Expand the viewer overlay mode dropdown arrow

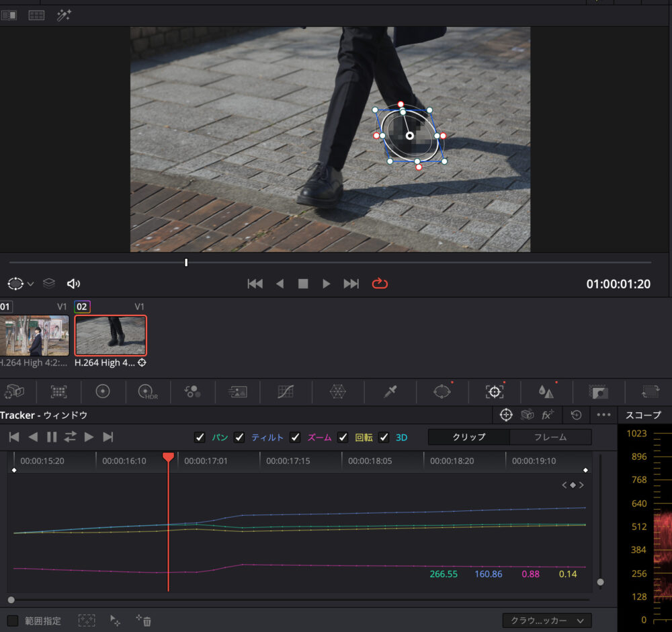click(x=31, y=284)
